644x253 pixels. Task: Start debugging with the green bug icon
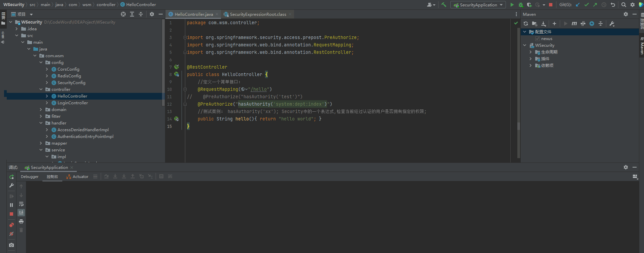(x=521, y=5)
